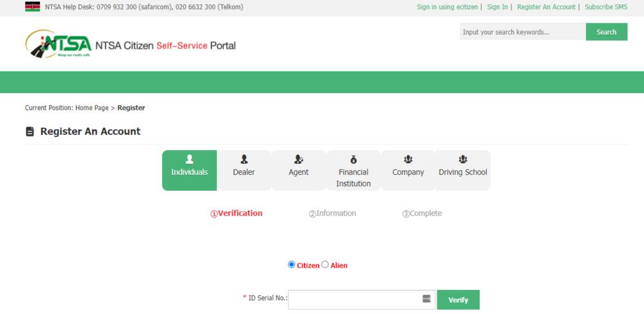Click the Verification step label
Viewport: 644px width, 314px height.
[x=236, y=213]
